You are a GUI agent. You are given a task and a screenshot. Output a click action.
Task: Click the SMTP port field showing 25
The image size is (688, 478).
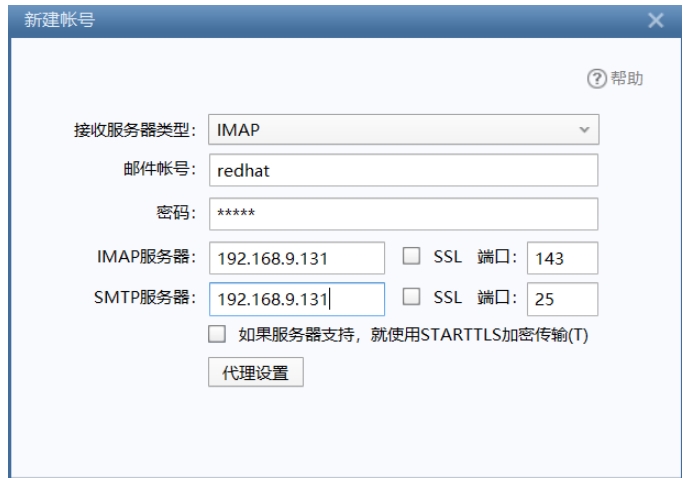pyautogui.click(x=562, y=298)
